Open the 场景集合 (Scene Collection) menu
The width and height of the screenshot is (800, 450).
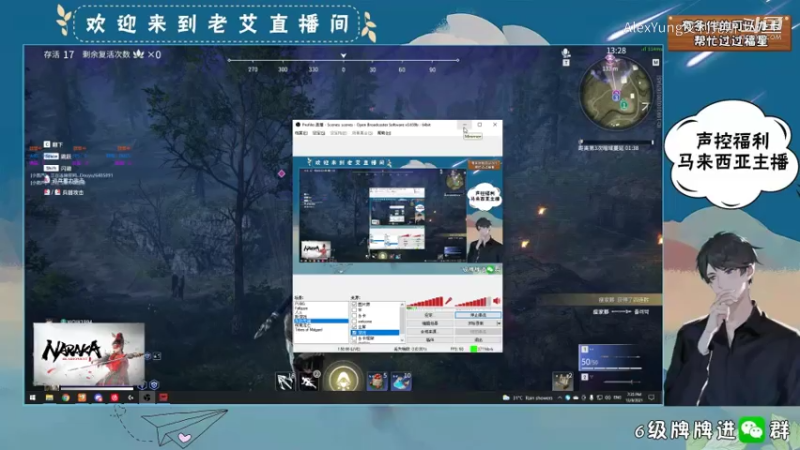coord(362,133)
